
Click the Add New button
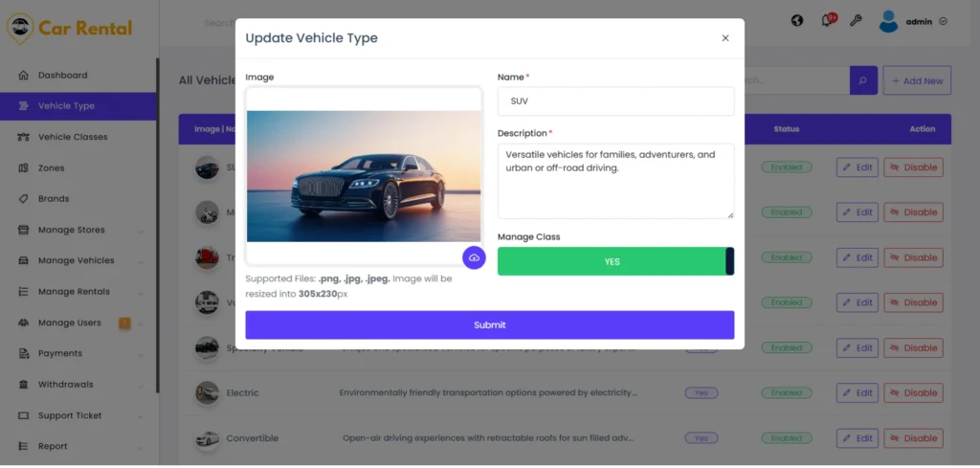coord(916,80)
